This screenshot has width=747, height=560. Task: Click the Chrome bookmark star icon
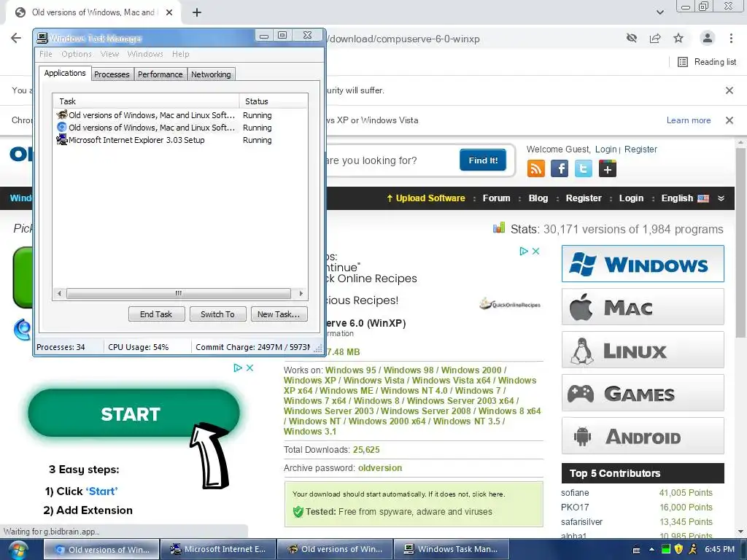point(678,39)
